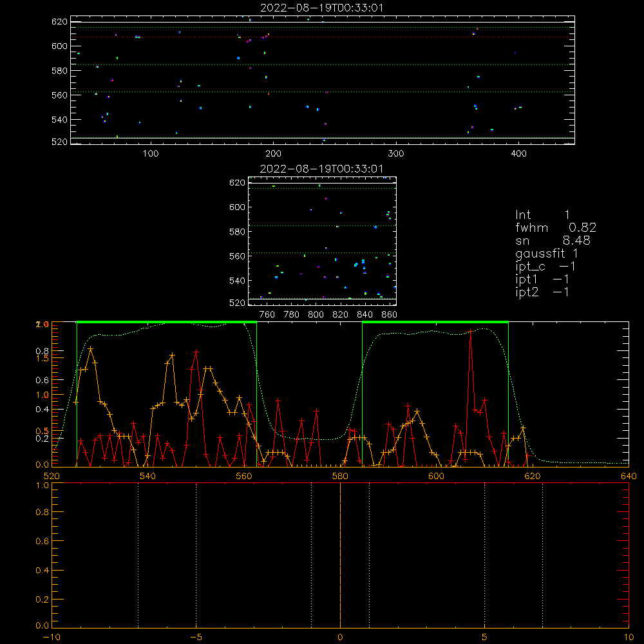Viewport: 644px width, 644px height.
Task: Click the right green bar atop profile plot
Action: (435, 322)
